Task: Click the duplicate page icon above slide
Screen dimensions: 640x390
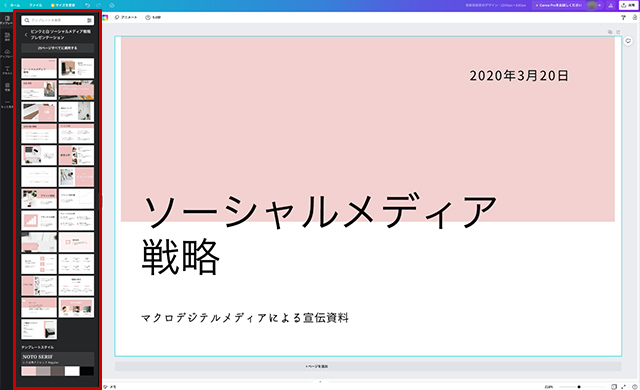Action: [x=610, y=32]
